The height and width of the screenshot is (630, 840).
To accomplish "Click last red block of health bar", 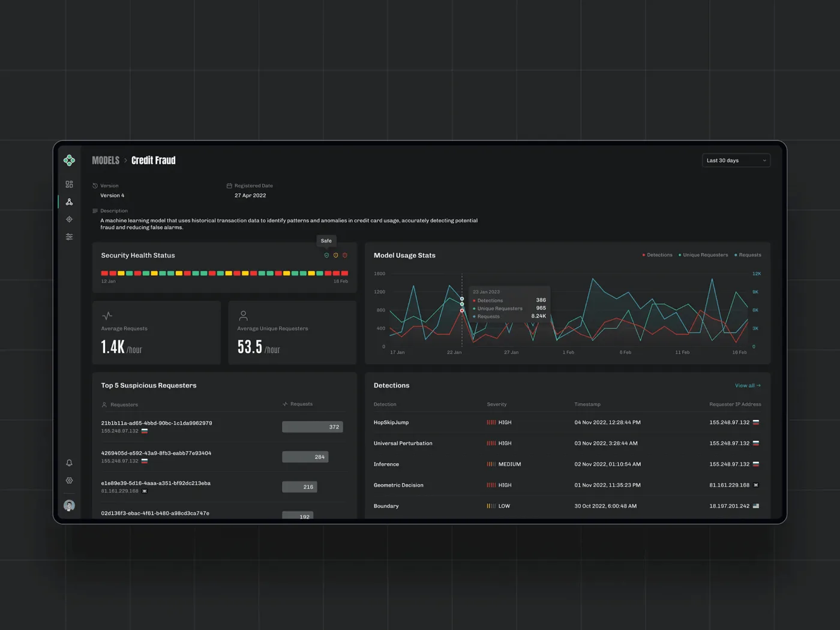I will point(344,273).
